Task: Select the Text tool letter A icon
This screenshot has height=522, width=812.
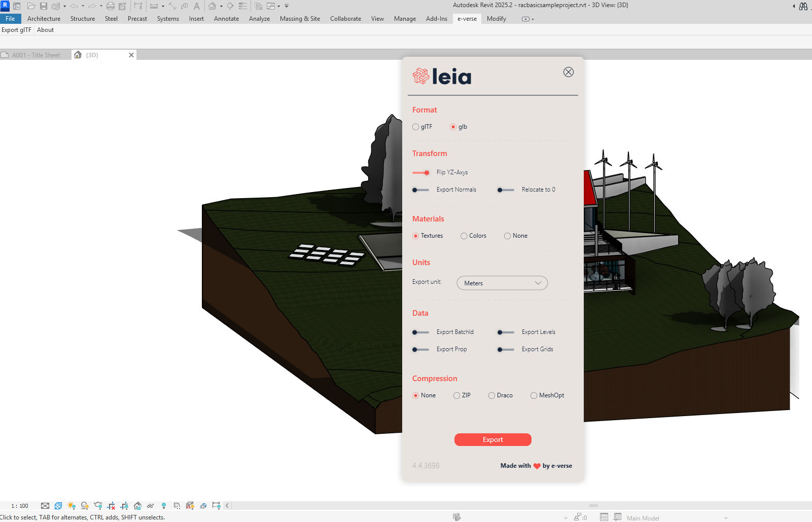Action: coord(197,6)
